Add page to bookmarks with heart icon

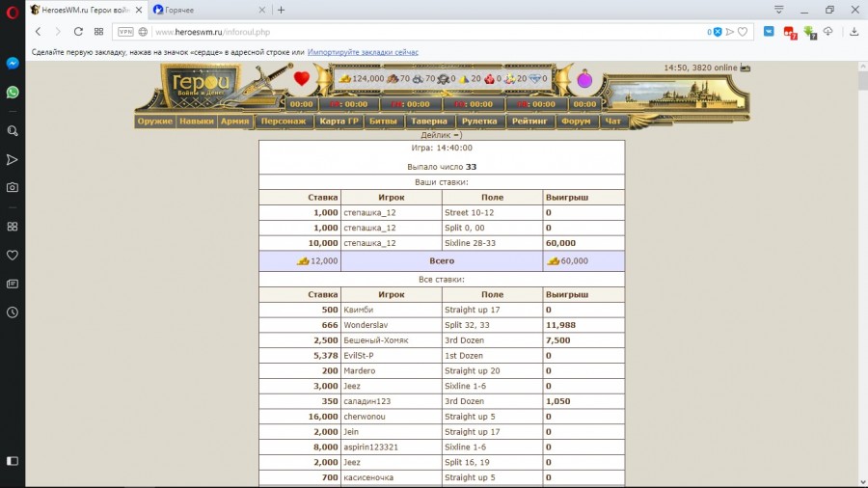[x=744, y=32]
